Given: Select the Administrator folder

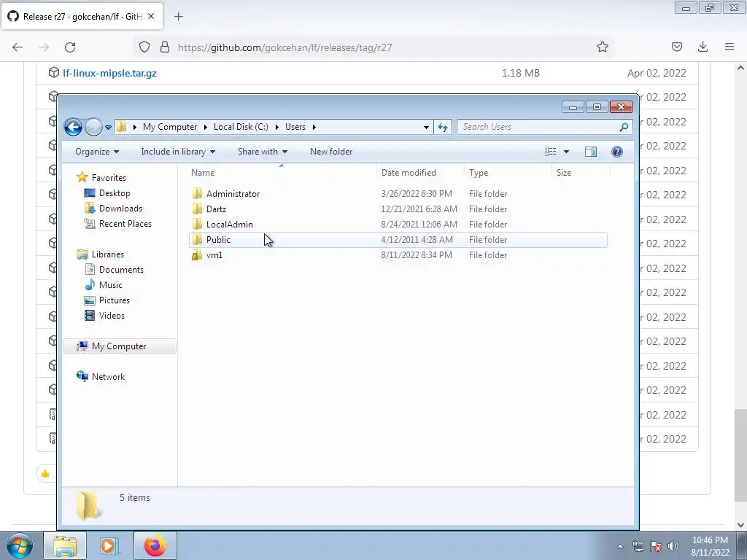Looking at the screenshot, I should pos(233,194).
